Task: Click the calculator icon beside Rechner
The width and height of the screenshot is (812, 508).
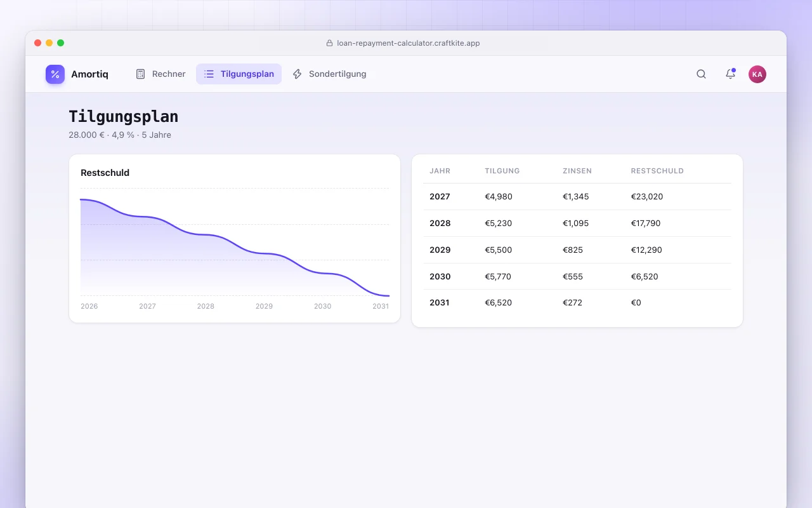Action: point(141,74)
